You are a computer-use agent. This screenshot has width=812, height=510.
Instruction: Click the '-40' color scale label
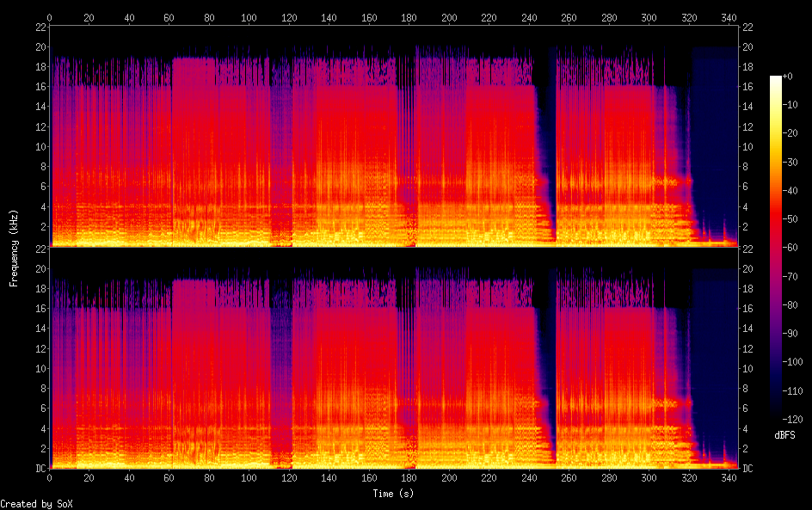click(790, 191)
